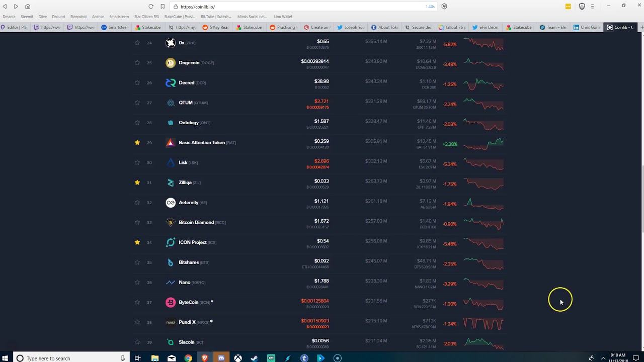The height and width of the screenshot is (362, 644).
Task: Click the Lisk logo icon
Action: pos(171,162)
